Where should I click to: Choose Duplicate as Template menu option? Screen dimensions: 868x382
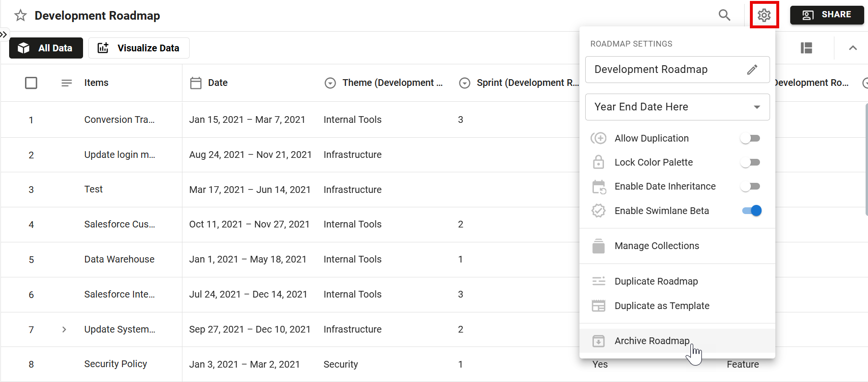[x=662, y=306]
